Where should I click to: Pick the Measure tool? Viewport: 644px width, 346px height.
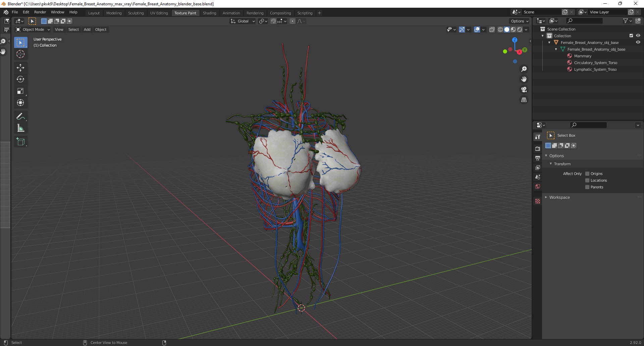[20, 128]
